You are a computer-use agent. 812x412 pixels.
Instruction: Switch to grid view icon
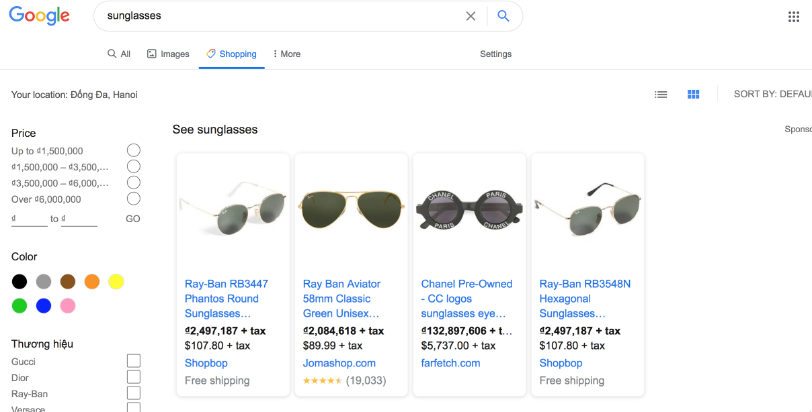coord(693,94)
